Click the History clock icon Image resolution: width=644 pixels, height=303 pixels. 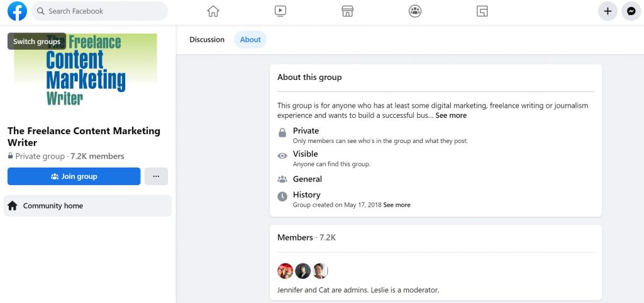(x=282, y=197)
